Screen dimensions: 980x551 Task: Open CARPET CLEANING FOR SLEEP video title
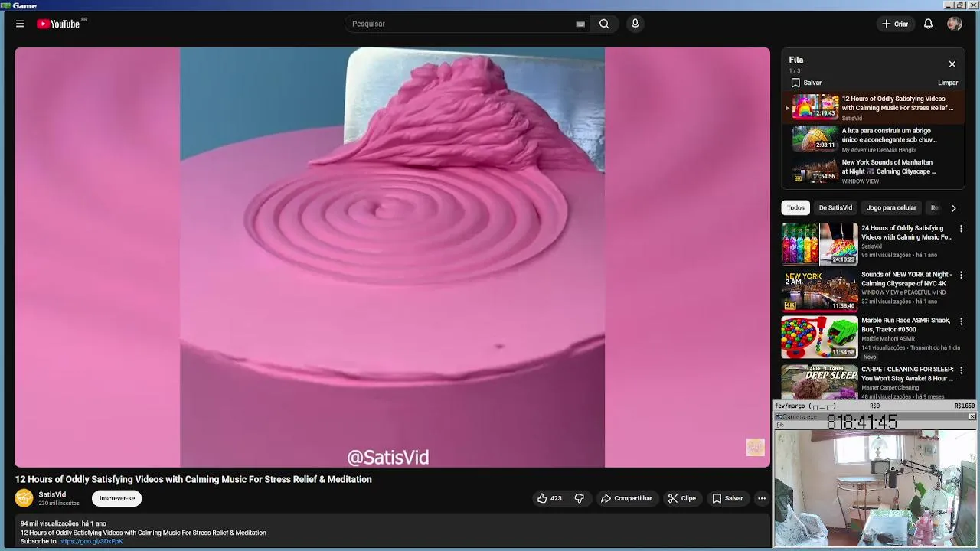point(907,373)
